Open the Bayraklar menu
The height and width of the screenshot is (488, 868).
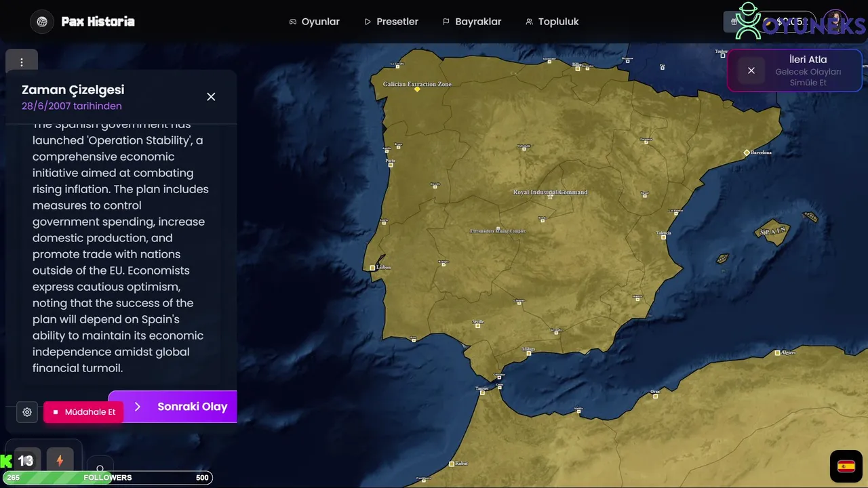coord(472,22)
